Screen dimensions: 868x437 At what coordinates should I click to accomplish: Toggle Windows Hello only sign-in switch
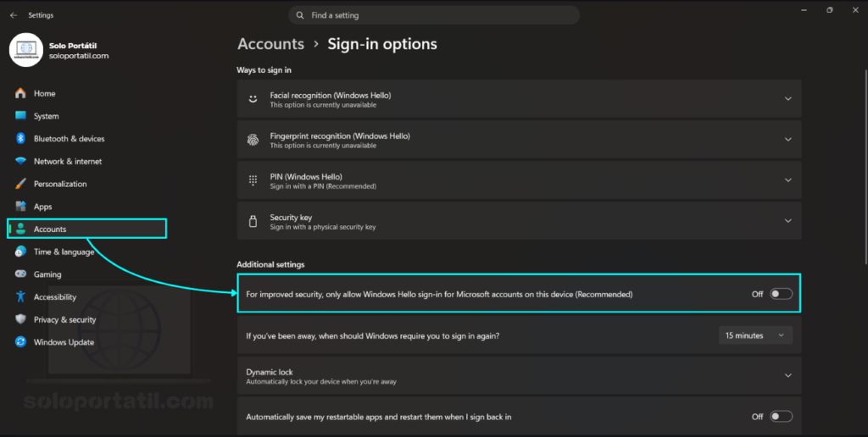(781, 294)
